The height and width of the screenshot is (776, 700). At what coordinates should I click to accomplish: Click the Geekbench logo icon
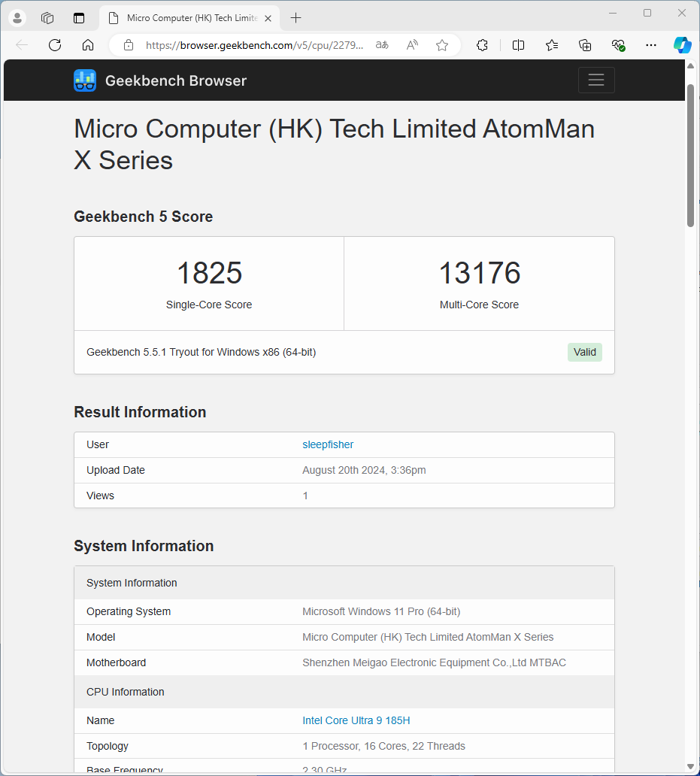coord(85,80)
